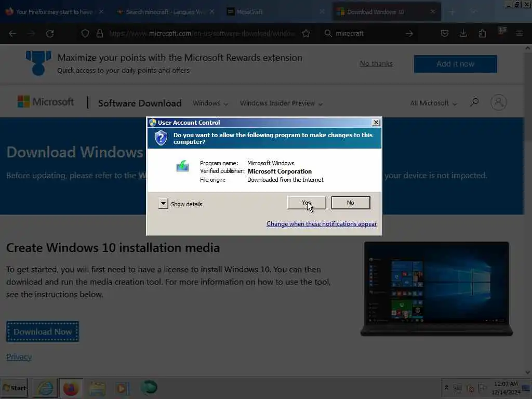Close the User Account Control dialog

pos(376,123)
